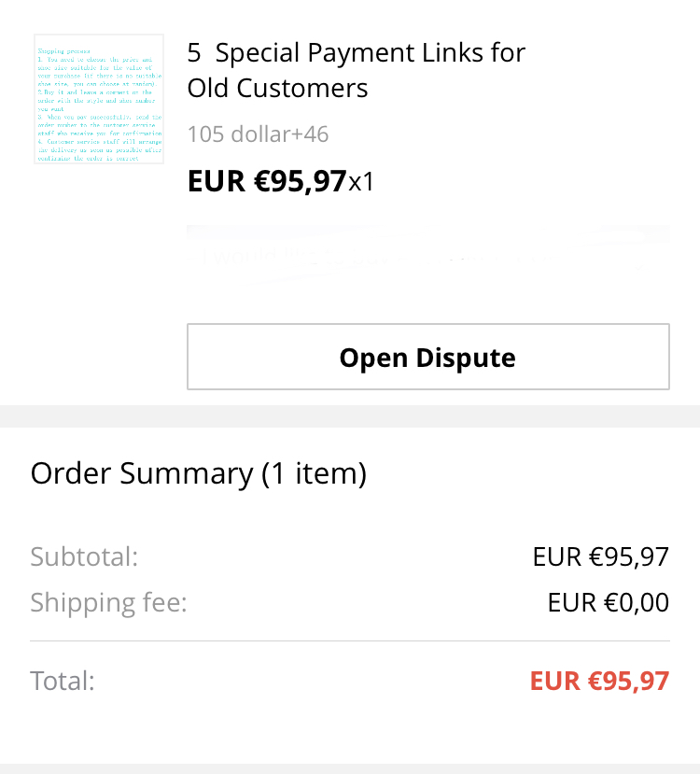Click the Subtotal amount EUR €95,97
Screen dimensions: 700x774
click(601, 556)
